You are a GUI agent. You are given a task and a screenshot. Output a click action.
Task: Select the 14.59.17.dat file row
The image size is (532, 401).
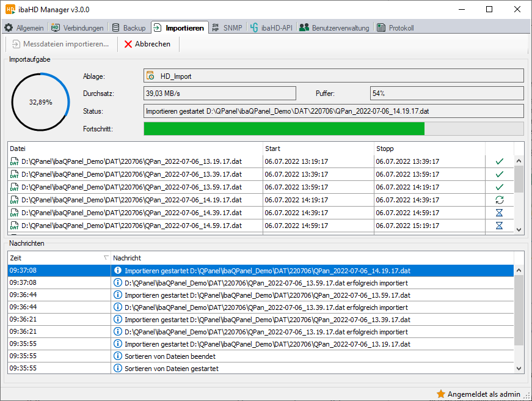[136, 226]
